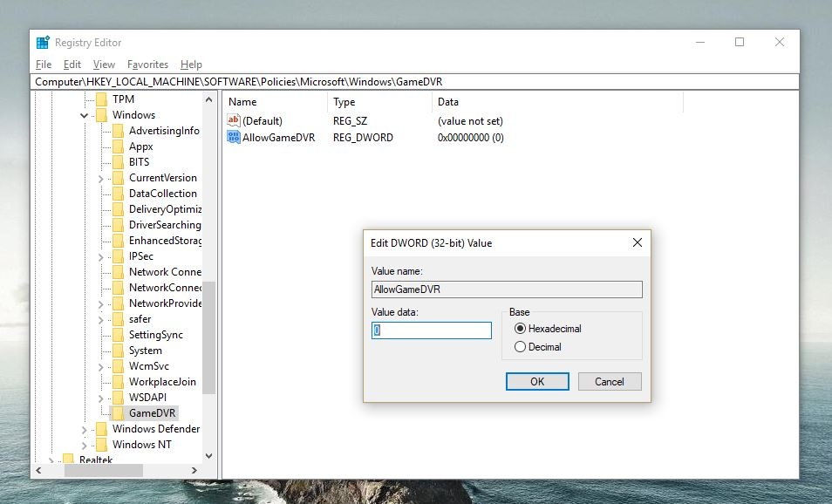Viewport: 832px width, 504px height.
Task: Click the down arrow of tree vertical scrollbar
Action: [x=208, y=456]
